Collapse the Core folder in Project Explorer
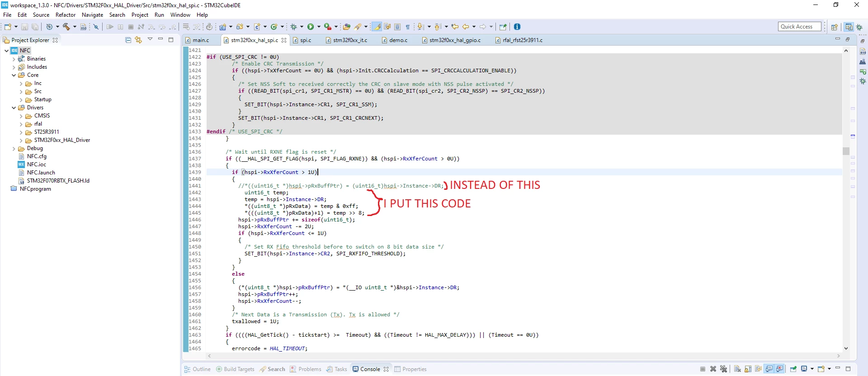This screenshot has width=868, height=376. pyautogui.click(x=14, y=75)
